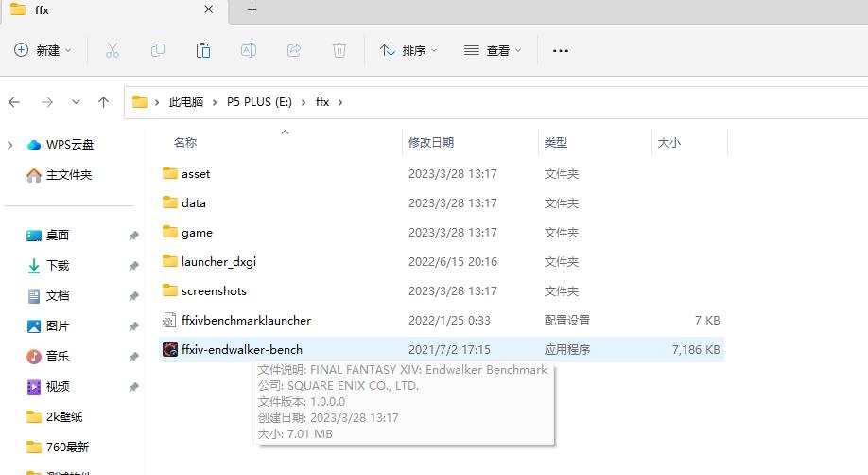The height and width of the screenshot is (475, 868).
Task: Open 桌面 (Desktop) in sidebar
Action: tap(58, 235)
